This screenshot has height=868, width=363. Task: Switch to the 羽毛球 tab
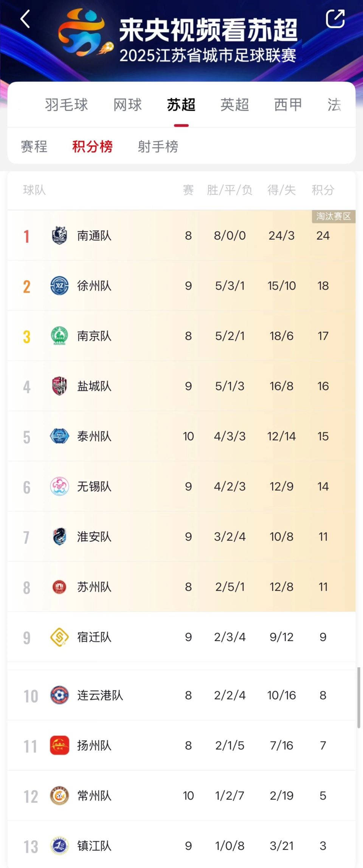coord(66,105)
